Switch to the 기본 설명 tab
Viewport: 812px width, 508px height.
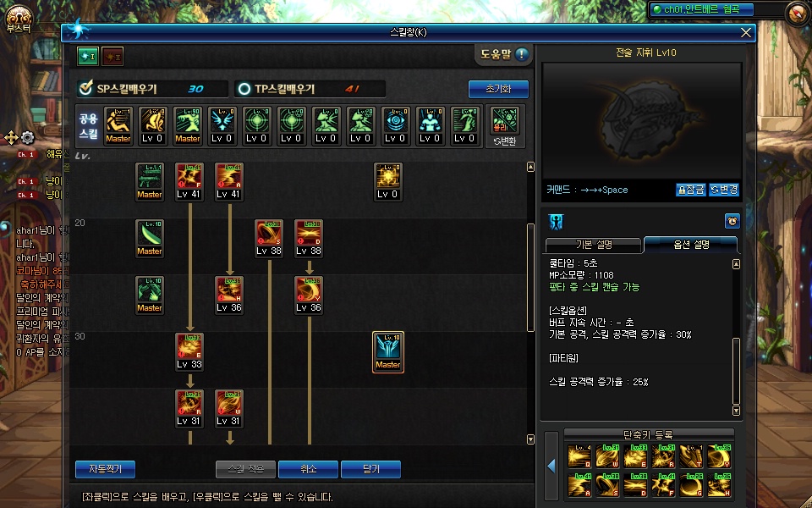594,245
